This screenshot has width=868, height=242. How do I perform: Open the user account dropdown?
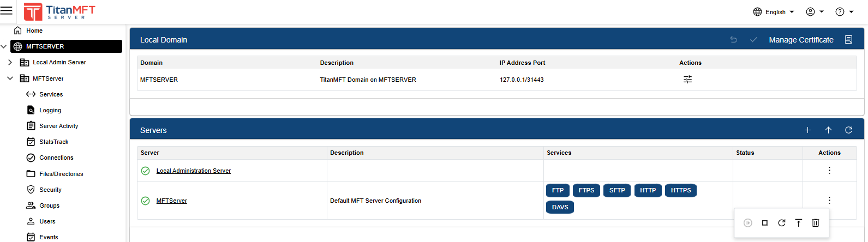(815, 12)
